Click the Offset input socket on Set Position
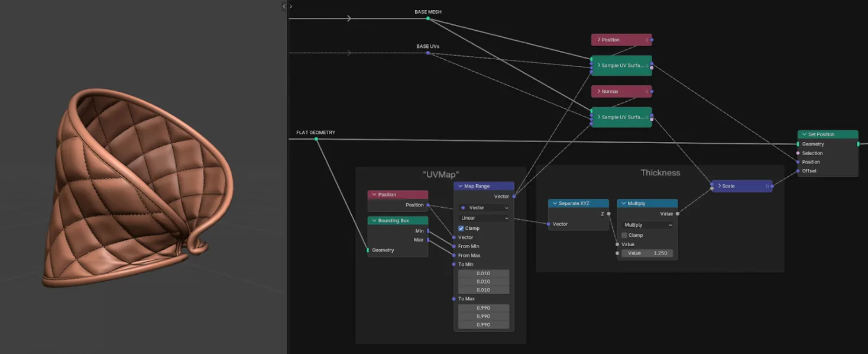868x354 pixels. click(x=798, y=170)
